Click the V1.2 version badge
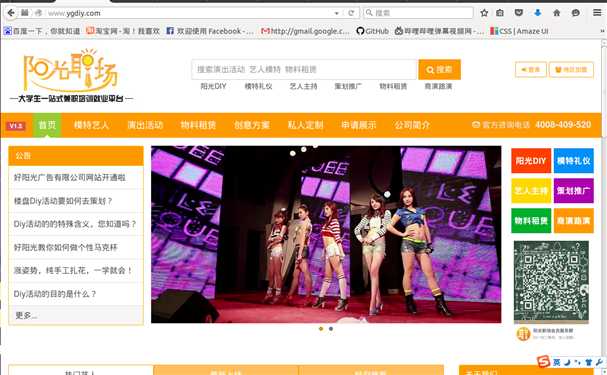The width and height of the screenshot is (607, 375). (x=16, y=126)
